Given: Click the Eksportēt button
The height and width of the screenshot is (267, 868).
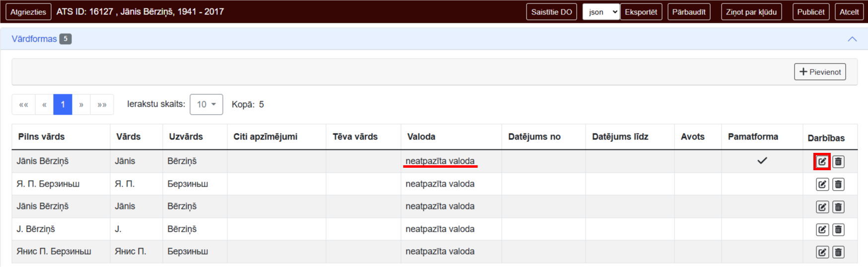Looking at the screenshot, I should tap(641, 12).
